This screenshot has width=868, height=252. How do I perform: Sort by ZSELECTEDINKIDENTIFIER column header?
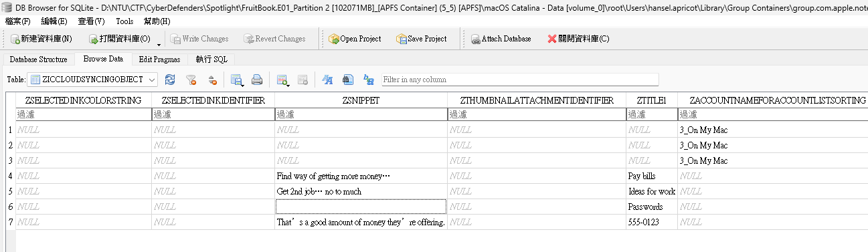tap(213, 100)
